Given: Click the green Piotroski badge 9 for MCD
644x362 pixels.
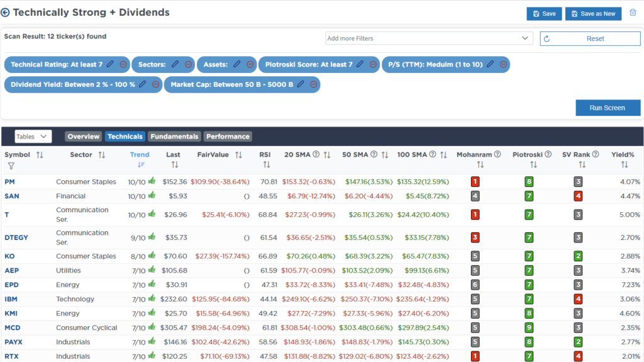Looking at the screenshot, I should pyautogui.click(x=529, y=327).
